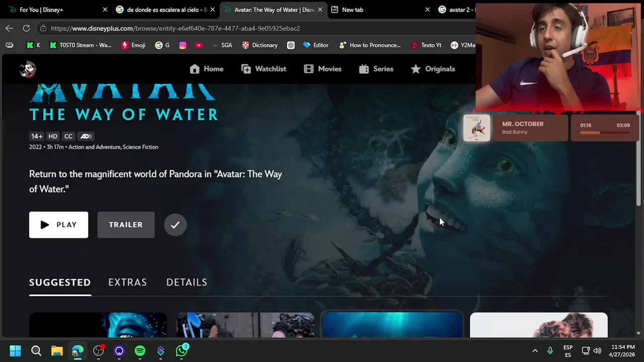Open the Y2Ma bookmark
Viewport: 644px width, 362px height.
(x=463, y=45)
